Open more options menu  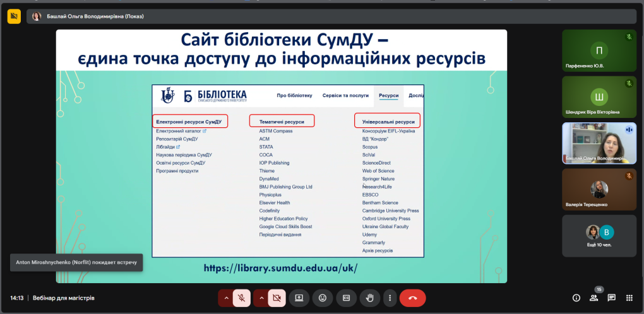point(390,298)
